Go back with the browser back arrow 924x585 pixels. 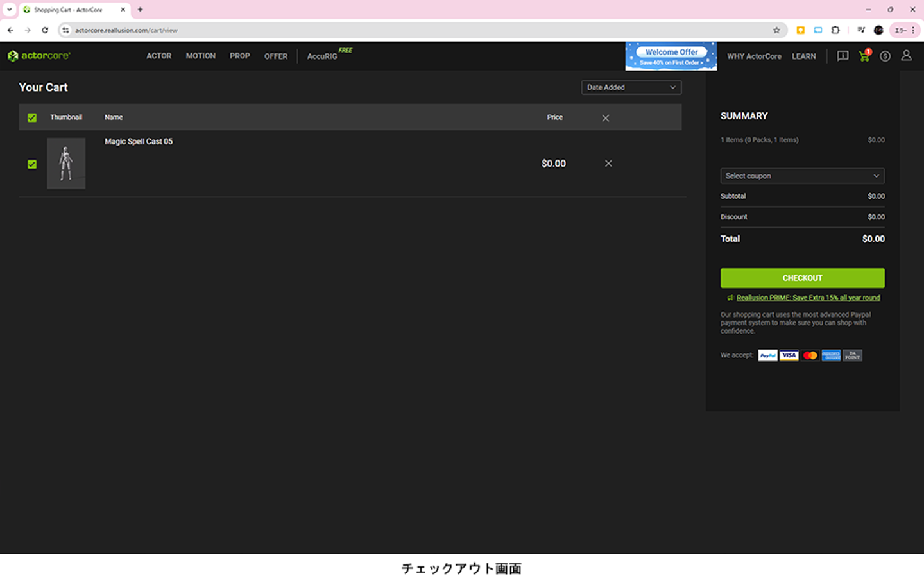click(10, 30)
